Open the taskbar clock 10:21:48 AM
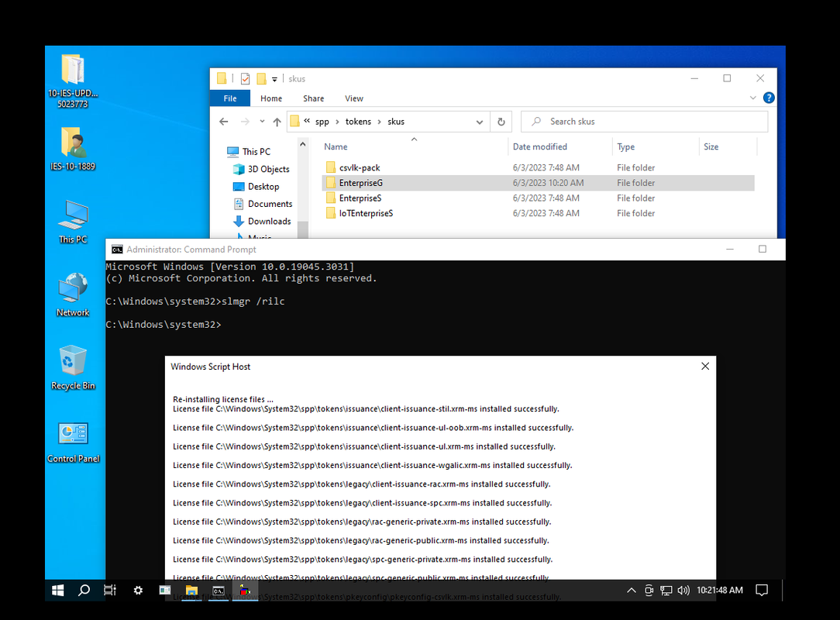 (719, 591)
